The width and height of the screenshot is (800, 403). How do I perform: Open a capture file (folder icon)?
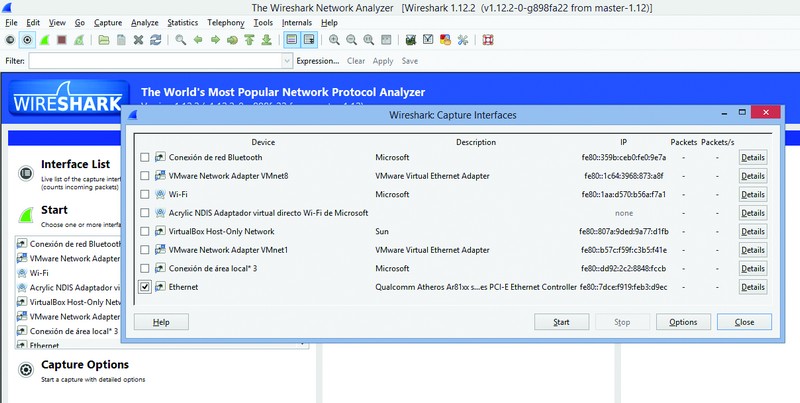tap(104, 40)
